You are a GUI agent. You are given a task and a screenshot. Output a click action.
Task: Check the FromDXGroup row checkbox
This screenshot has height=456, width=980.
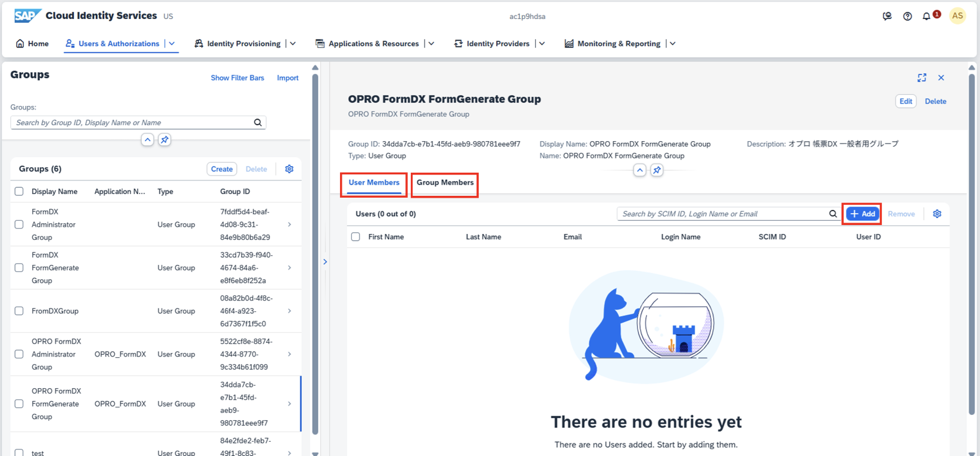pos(19,311)
